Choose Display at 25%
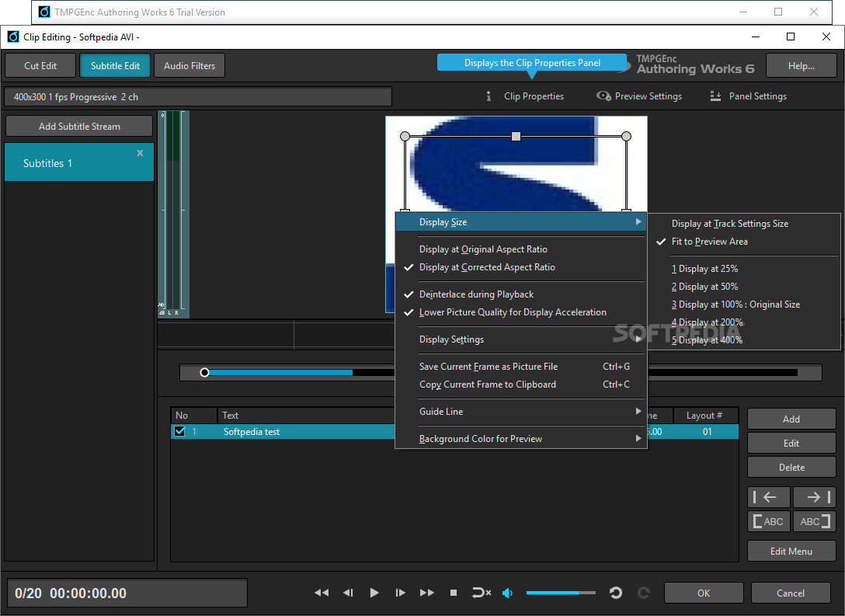The width and height of the screenshot is (845, 616). [x=744, y=269]
